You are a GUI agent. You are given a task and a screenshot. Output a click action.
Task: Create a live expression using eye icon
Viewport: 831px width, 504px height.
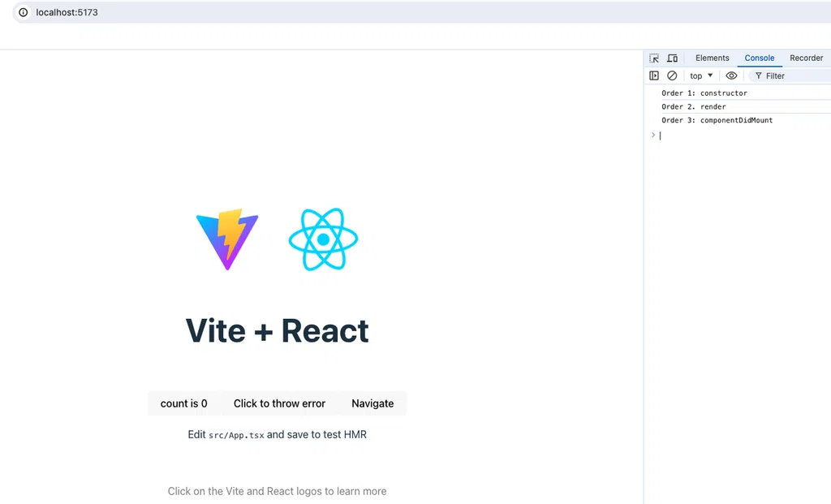coord(731,75)
